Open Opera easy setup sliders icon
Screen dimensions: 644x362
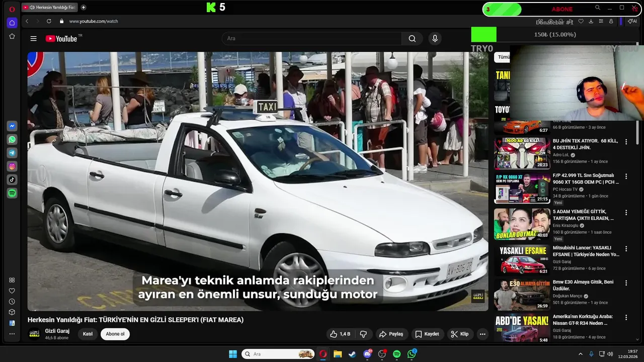click(x=601, y=21)
